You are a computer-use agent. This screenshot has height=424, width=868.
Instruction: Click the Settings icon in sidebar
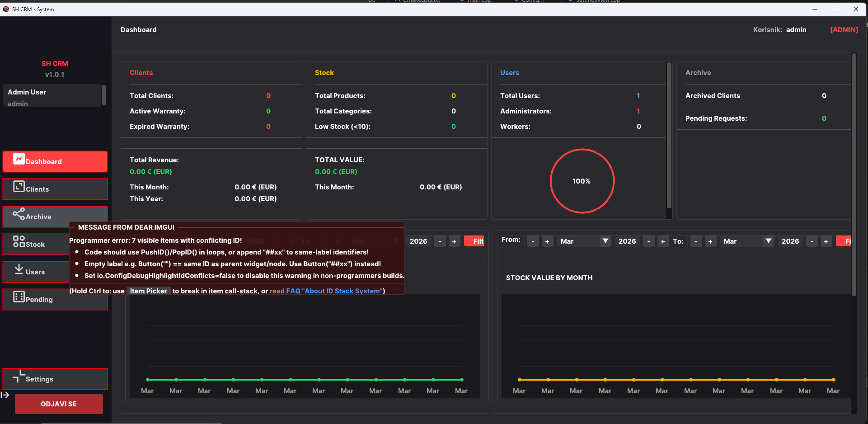[19, 376]
